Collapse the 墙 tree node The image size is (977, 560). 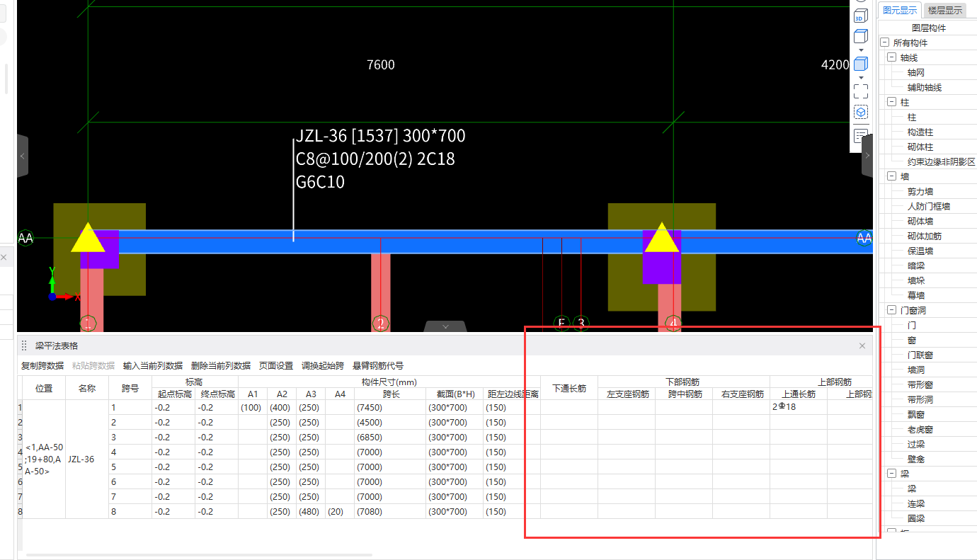[x=891, y=177]
